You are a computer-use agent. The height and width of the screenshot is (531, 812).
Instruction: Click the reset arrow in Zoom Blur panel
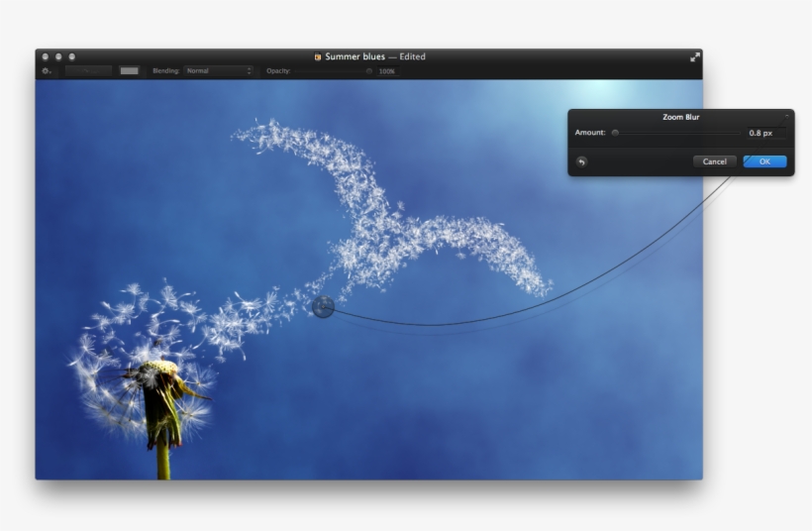[x=581, y=161]
